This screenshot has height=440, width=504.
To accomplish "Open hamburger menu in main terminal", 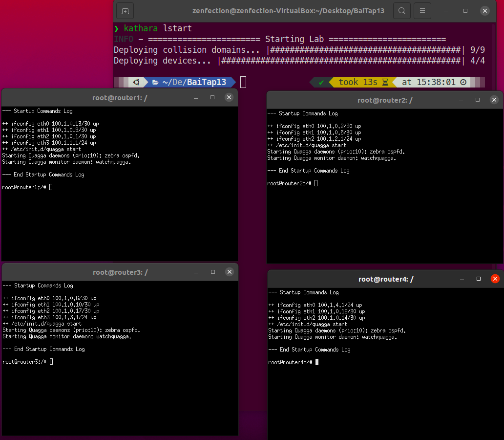I will click(x=422, y=11).
